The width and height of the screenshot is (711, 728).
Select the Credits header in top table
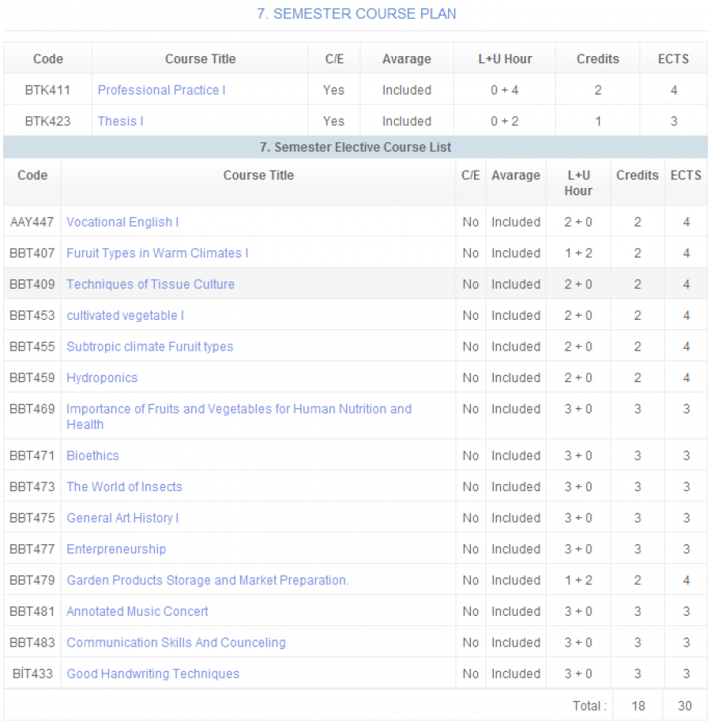(598, 59)
